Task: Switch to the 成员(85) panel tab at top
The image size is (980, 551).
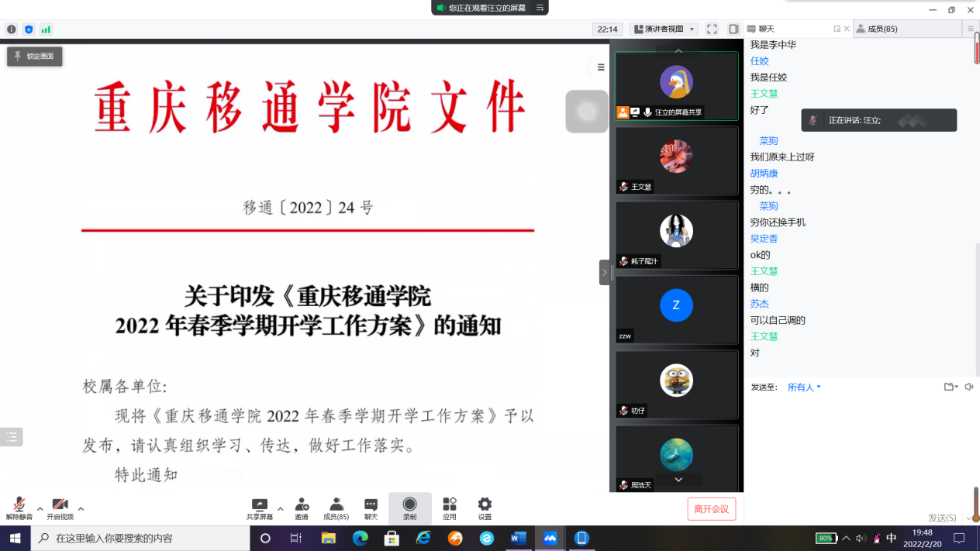Action: coord(882,29)
